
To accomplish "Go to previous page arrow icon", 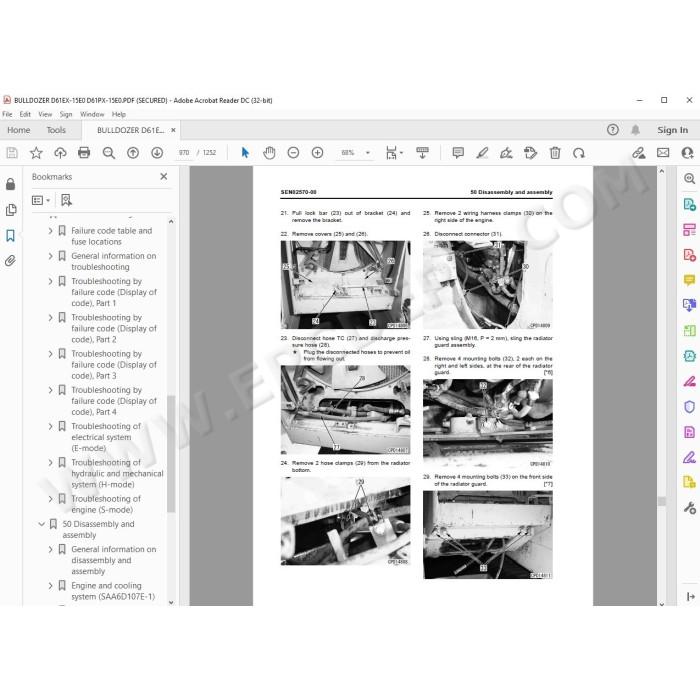I will pos(133,153).
